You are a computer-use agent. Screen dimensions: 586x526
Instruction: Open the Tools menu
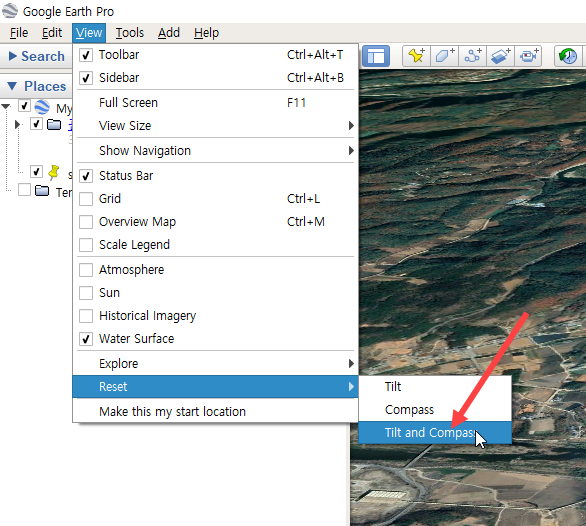(130, 33)
